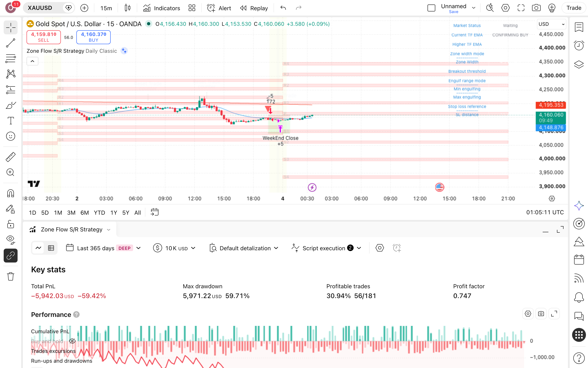This screenshot has width=588, height=368.
Task: Start bar Replay mode
Action: (x=254, y=8)
